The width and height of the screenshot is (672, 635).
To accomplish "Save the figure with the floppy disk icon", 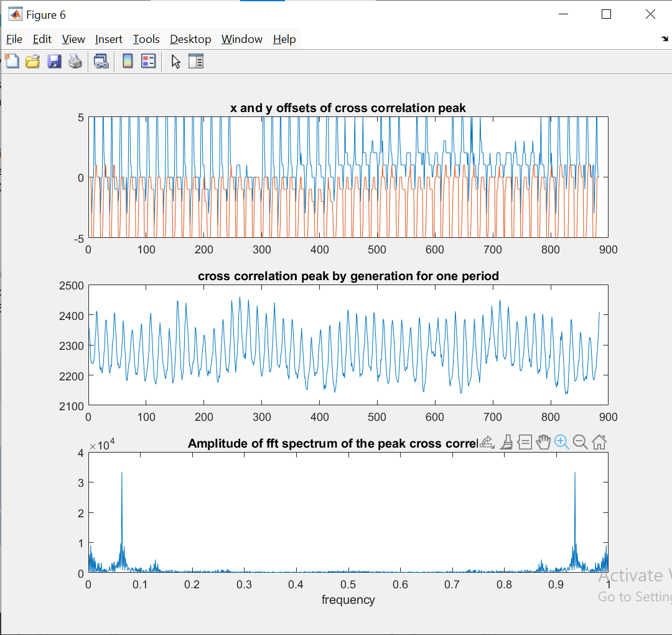I will coord(54,61).
